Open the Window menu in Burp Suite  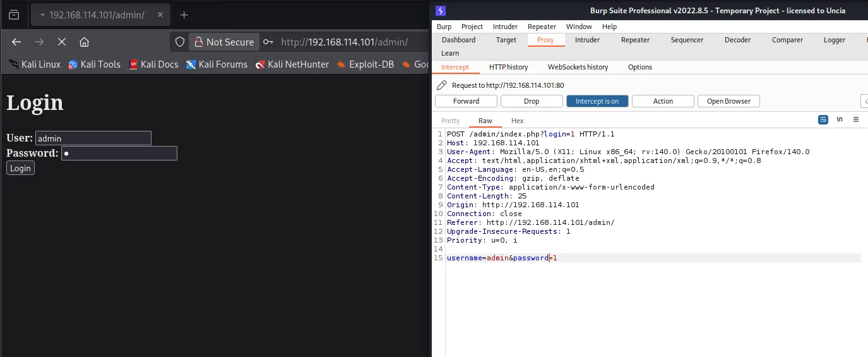click(579, 27)
